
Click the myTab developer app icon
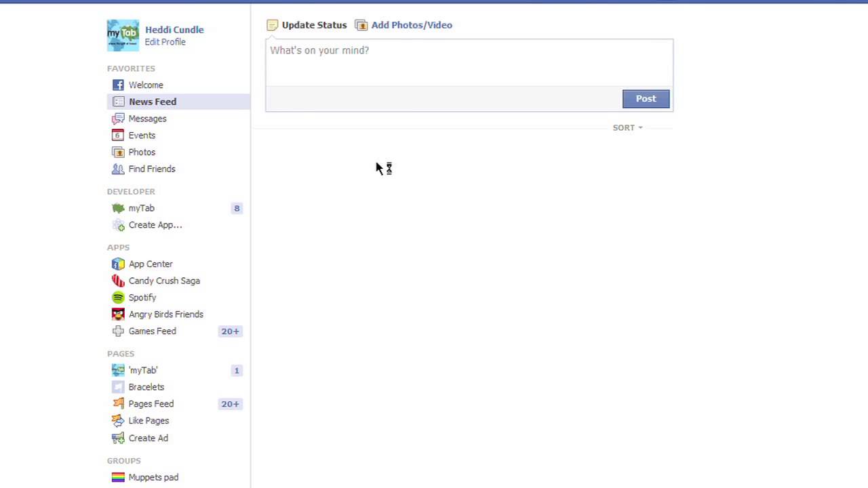[x=118, y=208]
